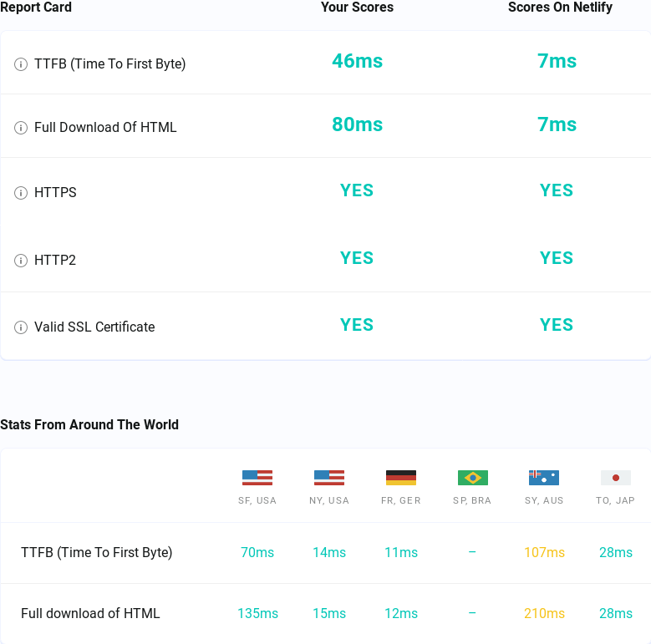Click the info icon next to HTTPS
651x644 pixels.
[x=21, y=193]
